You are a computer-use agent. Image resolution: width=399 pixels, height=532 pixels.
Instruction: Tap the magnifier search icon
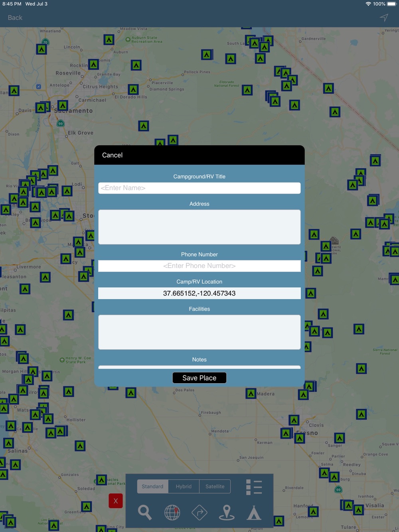coord(145,512)
